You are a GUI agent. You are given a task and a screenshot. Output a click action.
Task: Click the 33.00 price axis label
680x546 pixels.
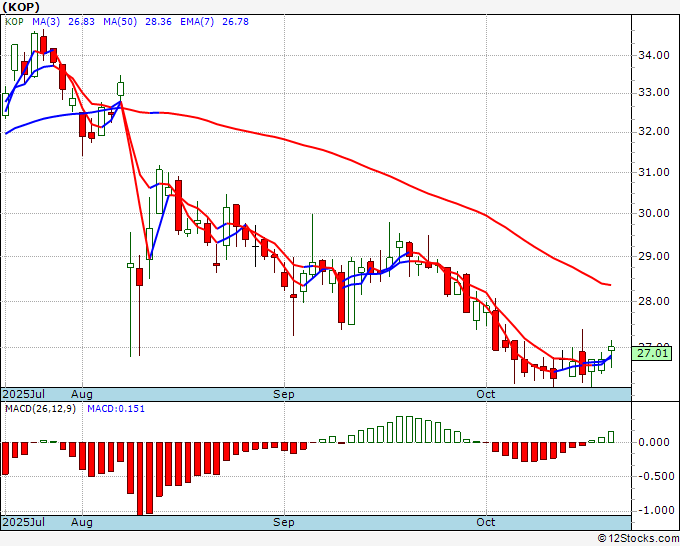click(x=654, y=92)
